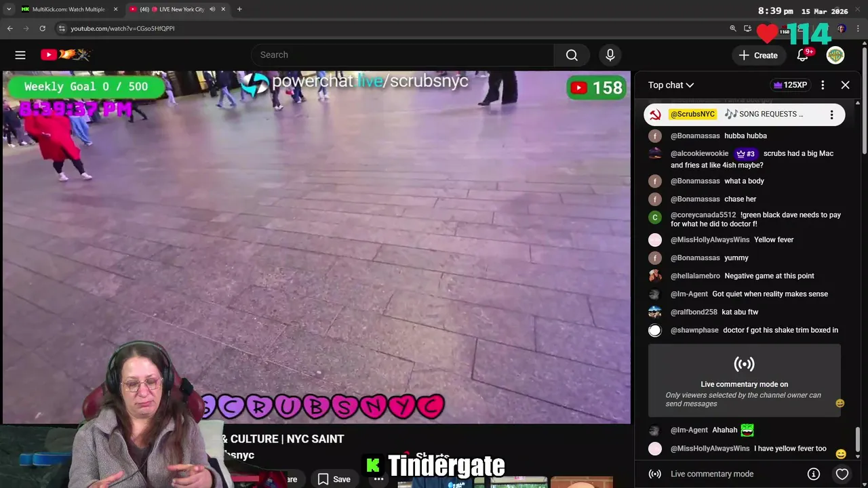Close the live chat panel

[x=845, y=85]
